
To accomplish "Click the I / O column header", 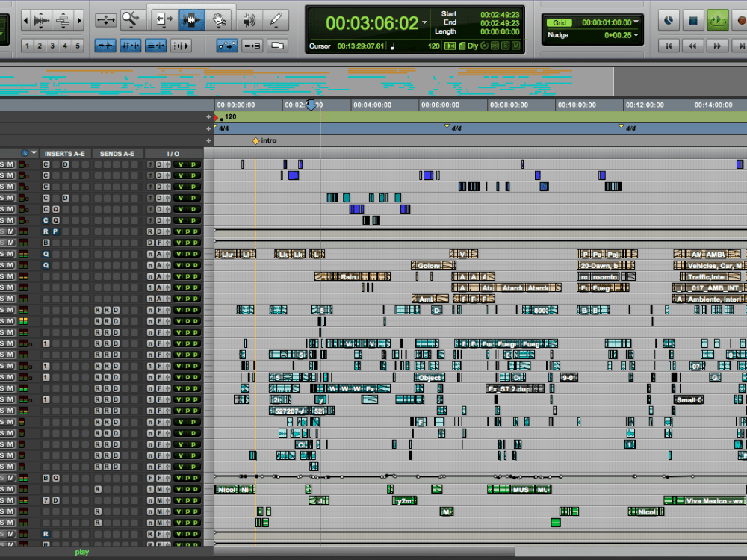I will [x=173, y=153].
